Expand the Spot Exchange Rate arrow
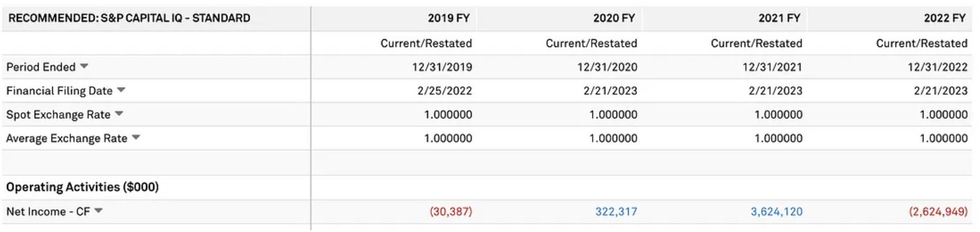Screen dimensions: 980x232 pos(119,114)
